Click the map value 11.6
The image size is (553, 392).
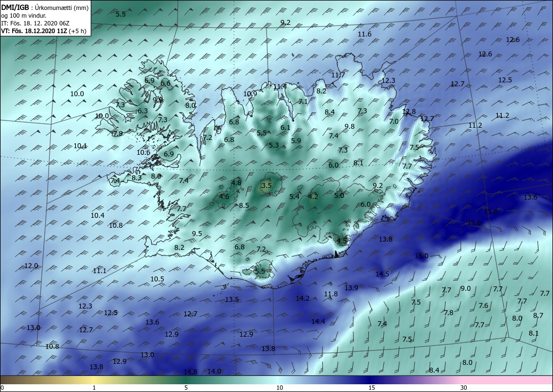coord(364,34)
